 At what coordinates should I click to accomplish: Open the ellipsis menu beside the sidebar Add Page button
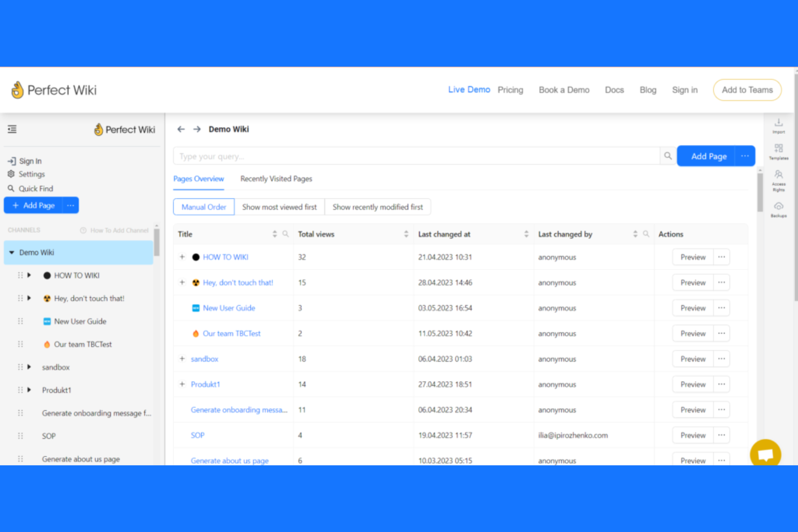click(71, 205)
